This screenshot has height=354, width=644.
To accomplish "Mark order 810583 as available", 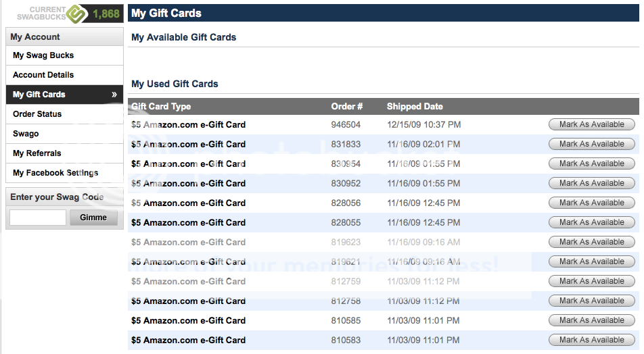I will click(x=591, y=340).
